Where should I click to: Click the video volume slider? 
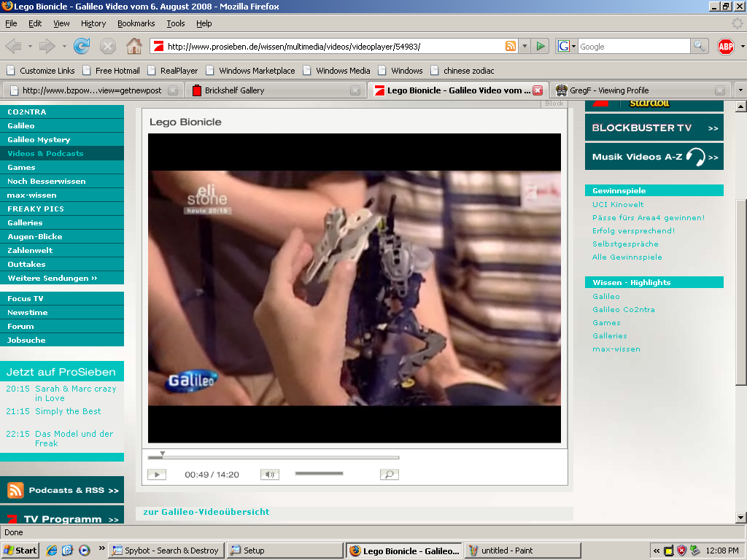[x=320, y=473]
